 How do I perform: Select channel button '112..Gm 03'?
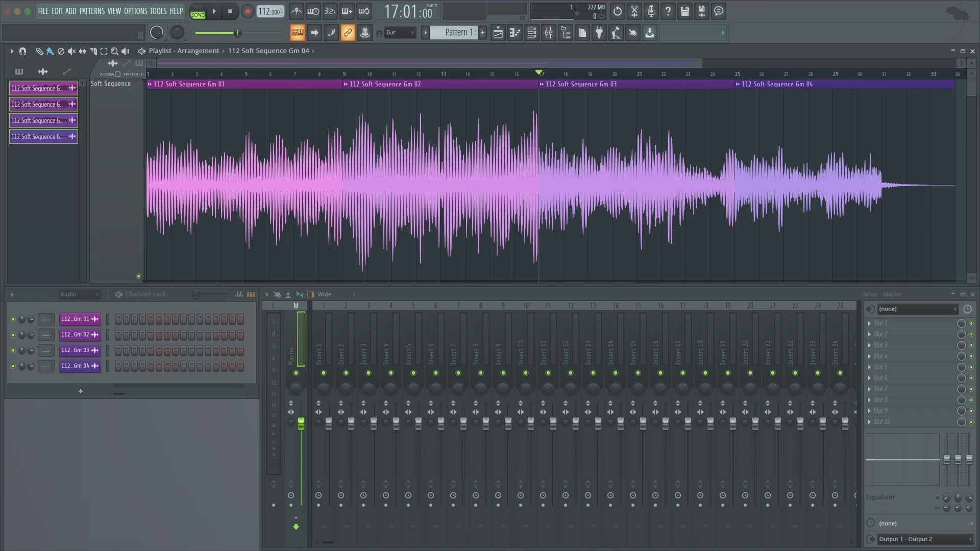click(x=80, y=350)
